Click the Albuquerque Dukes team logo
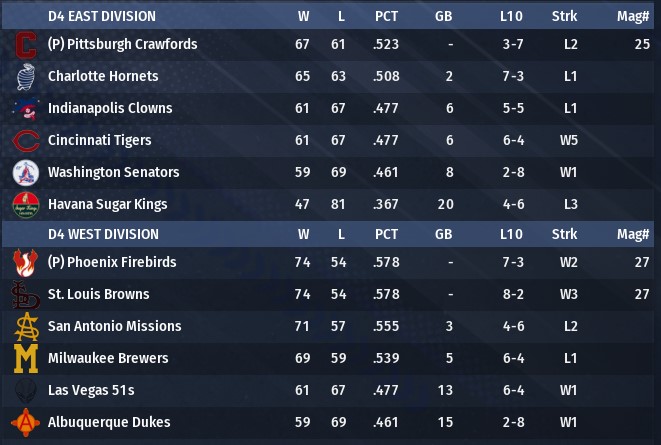Image resolution: width=661 pixels, height=445 pixels. click(25, 423)
